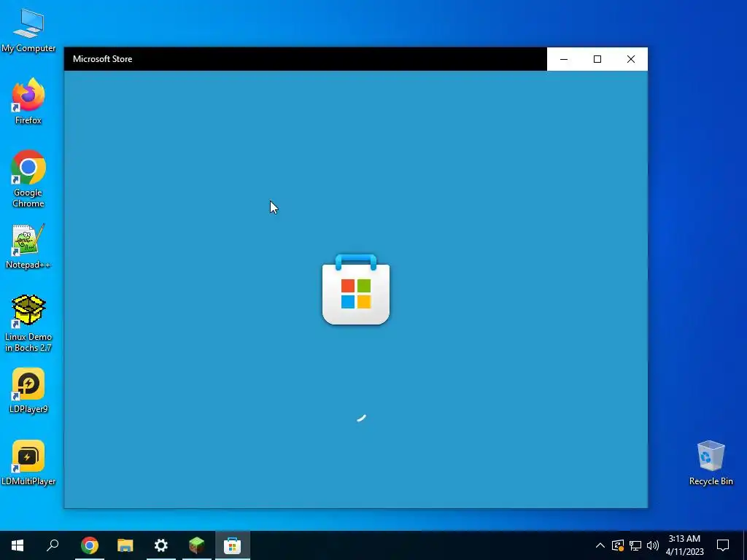This screenshot has width=747, height=560.
Task: Select the LDMultiPlayer desktop shortcut
Action: [28, 463]
